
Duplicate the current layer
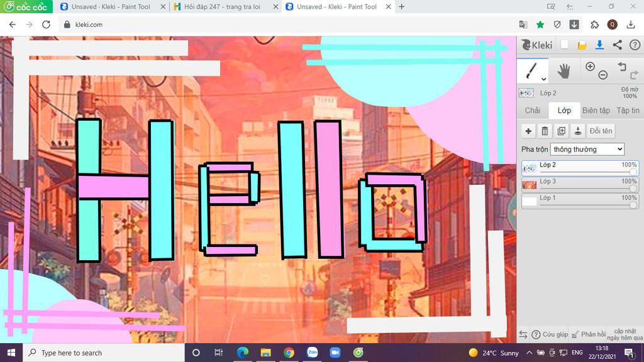point(562,131)
